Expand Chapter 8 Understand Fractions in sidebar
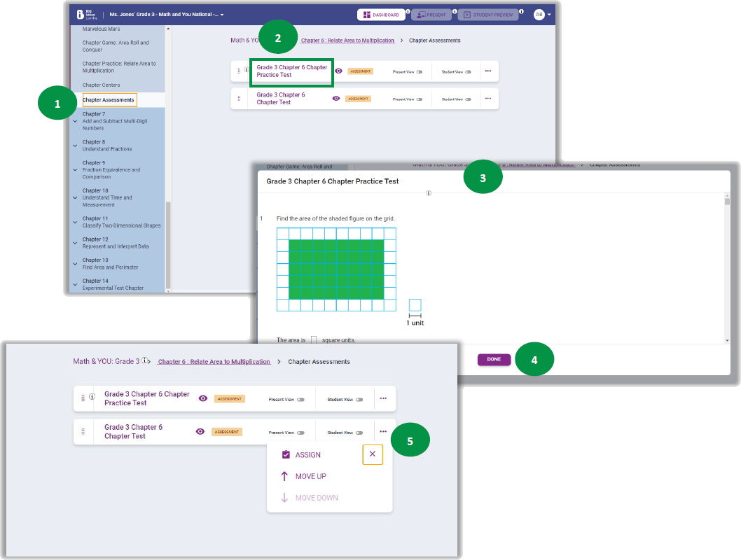Image resolution: width=741 pixels, height=560 pixels. pos(76,146)
